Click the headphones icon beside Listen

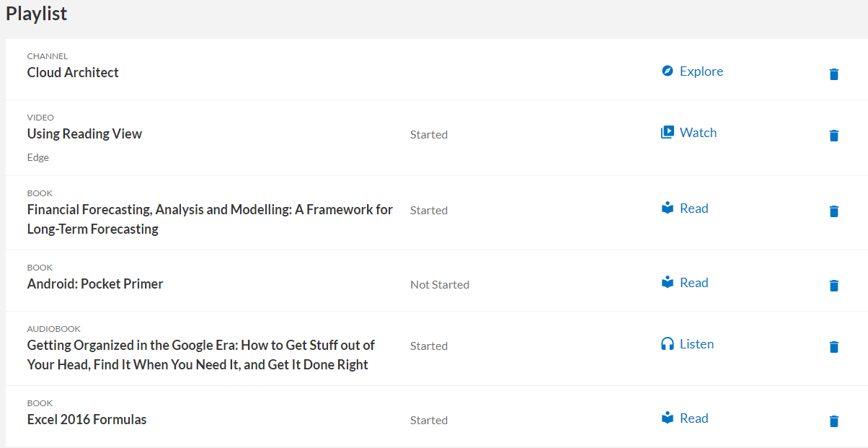point(668,344)
